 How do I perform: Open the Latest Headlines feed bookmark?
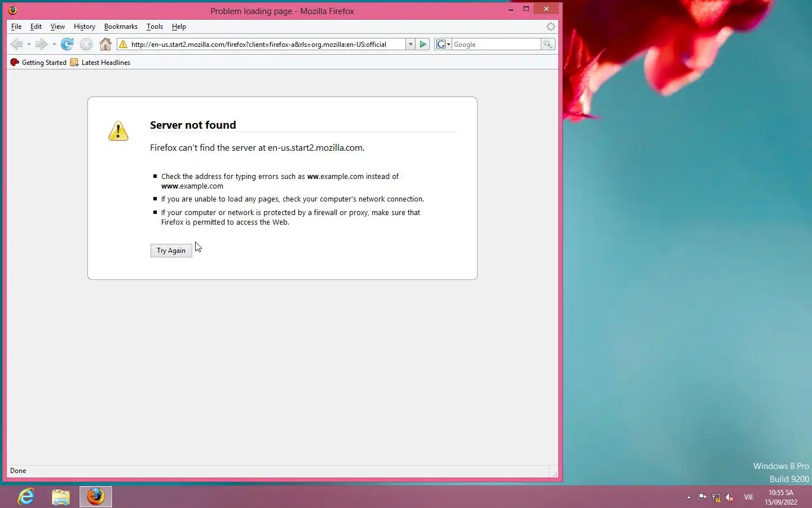100,63
